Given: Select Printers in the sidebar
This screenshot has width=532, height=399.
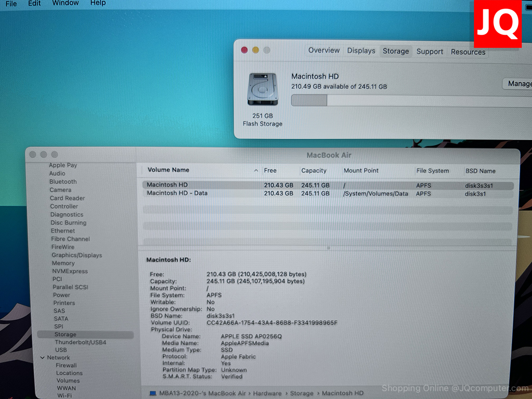Looking at the screenshot, I should click(x=64, y=303).
